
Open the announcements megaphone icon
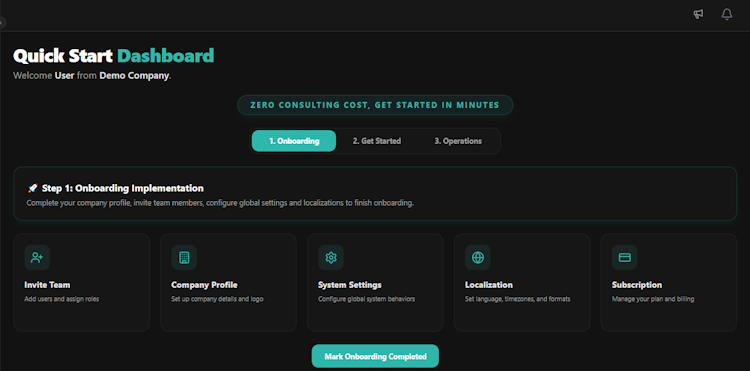click(698, 14)
